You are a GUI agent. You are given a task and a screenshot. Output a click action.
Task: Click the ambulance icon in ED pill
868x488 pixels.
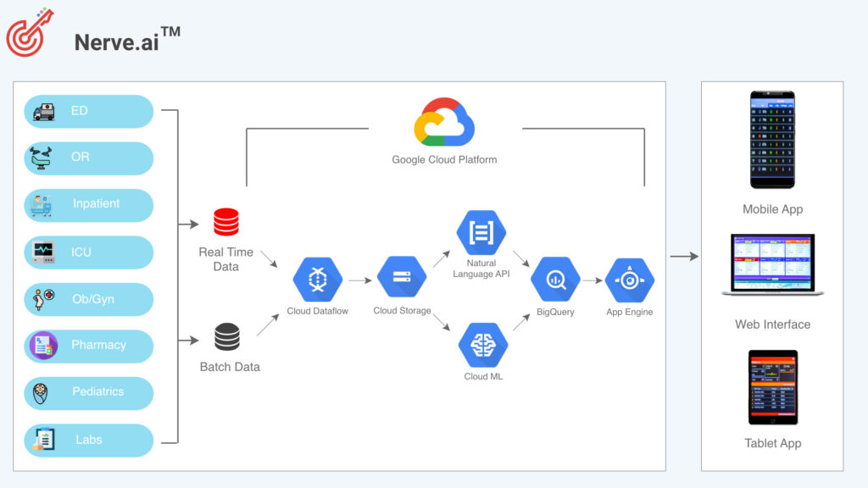(44, 111)
